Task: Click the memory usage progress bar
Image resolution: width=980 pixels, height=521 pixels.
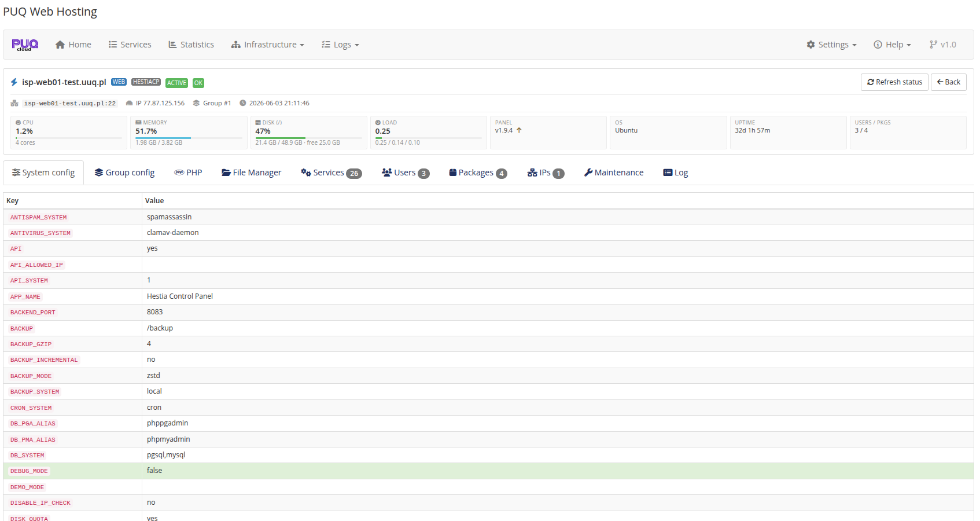Action: pos(189,138)
